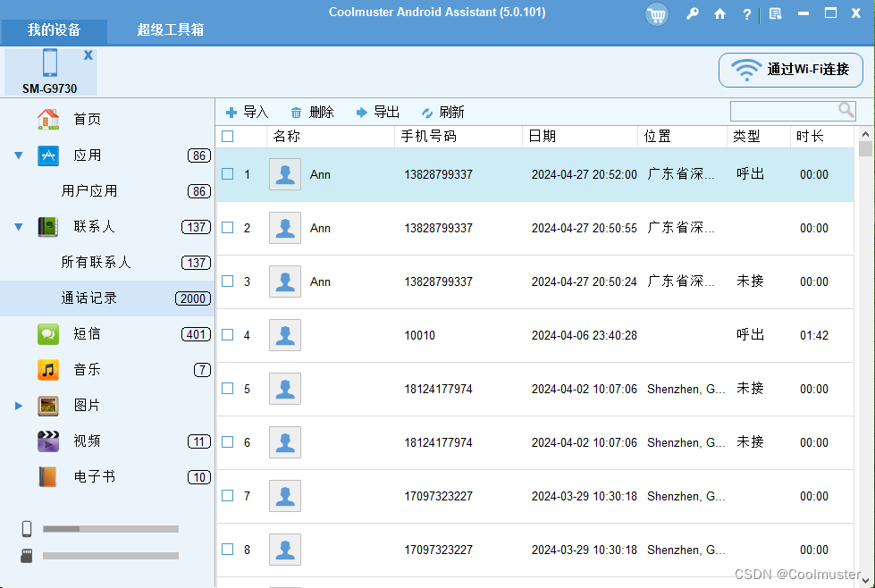Image resolution: width=875 pixels, height=588 pixels.
Task: Click the Music orange note icon
Action: click(x=48, y=369)
